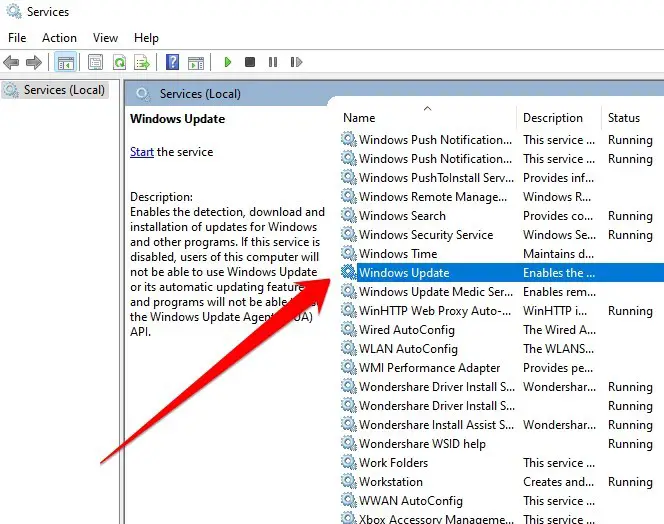Screen dimensions: 664x524
Task: Click the Wondershare WSID help gear icon
Action: [349, 443]
